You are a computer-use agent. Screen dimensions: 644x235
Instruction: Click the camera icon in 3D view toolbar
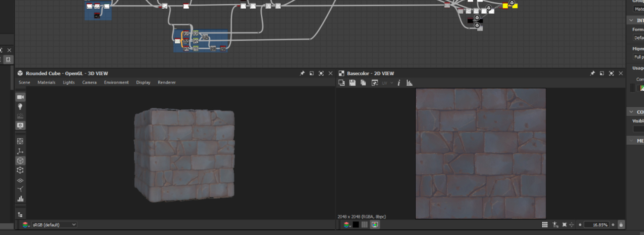[20, 97]
